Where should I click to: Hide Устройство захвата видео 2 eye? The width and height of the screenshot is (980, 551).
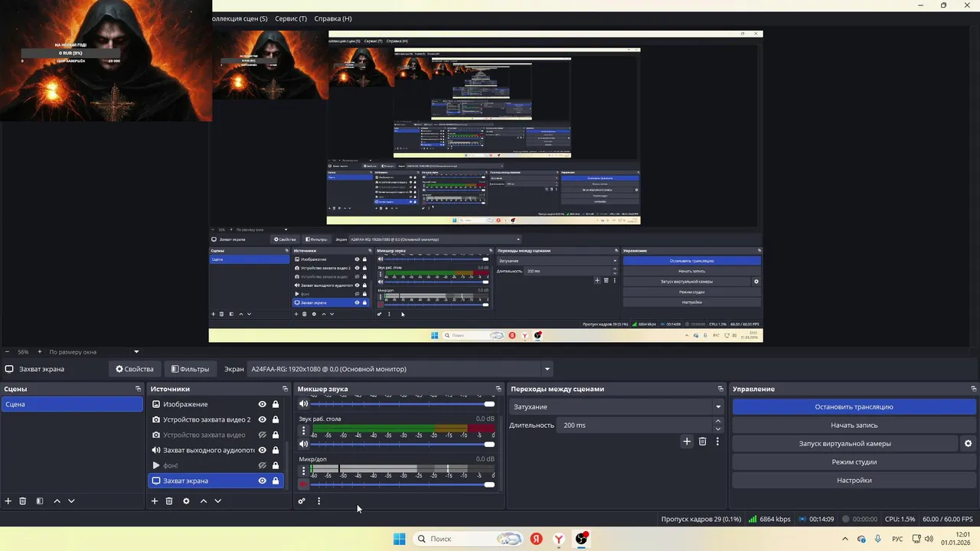click(x=262, y=419)
